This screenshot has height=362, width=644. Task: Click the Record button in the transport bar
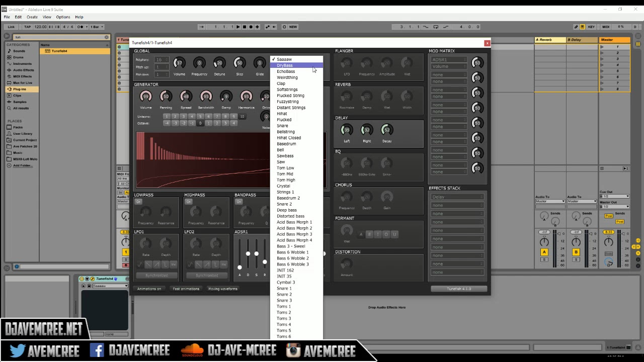(x=250, y=27)
